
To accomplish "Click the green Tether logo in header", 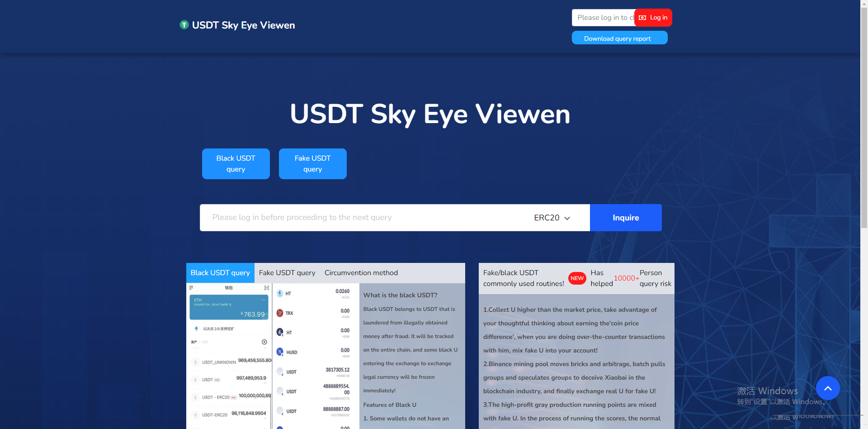I will 184,25.
